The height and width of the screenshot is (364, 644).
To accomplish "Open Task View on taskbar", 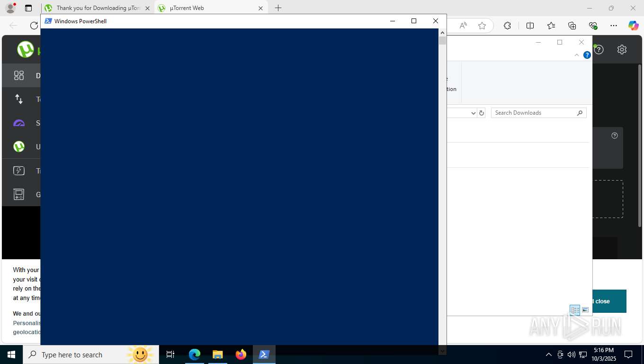I will (x=170, y=355).
